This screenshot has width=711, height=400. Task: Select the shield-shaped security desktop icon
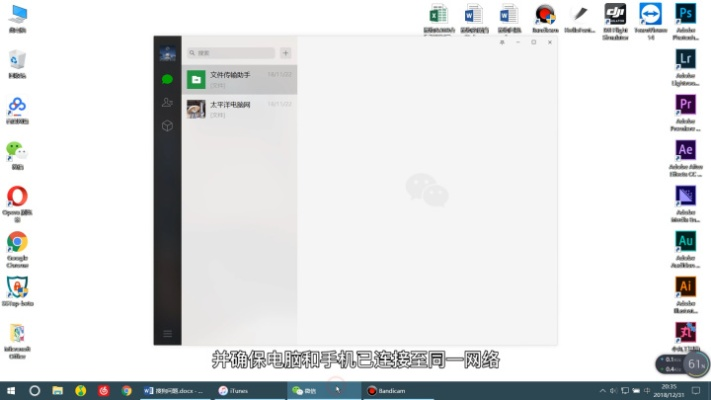17,292
